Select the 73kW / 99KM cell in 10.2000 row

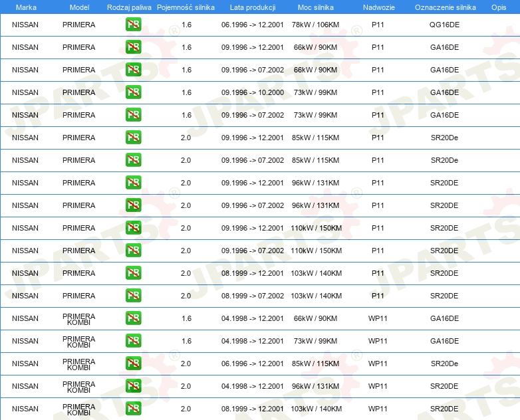[x=315, y=92]
